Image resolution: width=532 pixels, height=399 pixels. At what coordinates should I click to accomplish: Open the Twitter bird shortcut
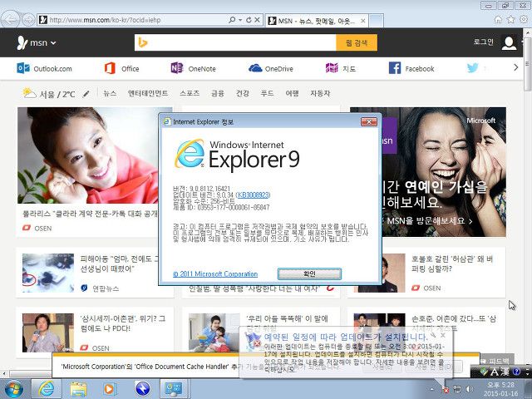(x=472, y=68)
